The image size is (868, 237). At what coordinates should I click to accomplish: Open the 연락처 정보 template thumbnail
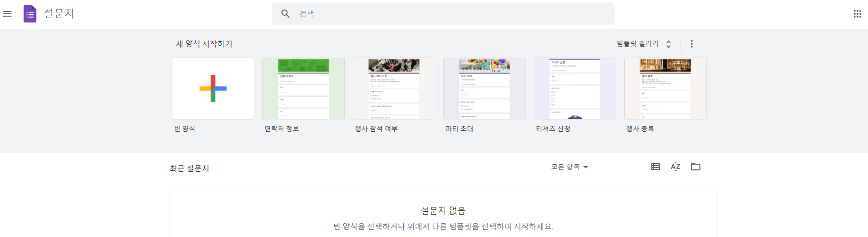point(303,89)
